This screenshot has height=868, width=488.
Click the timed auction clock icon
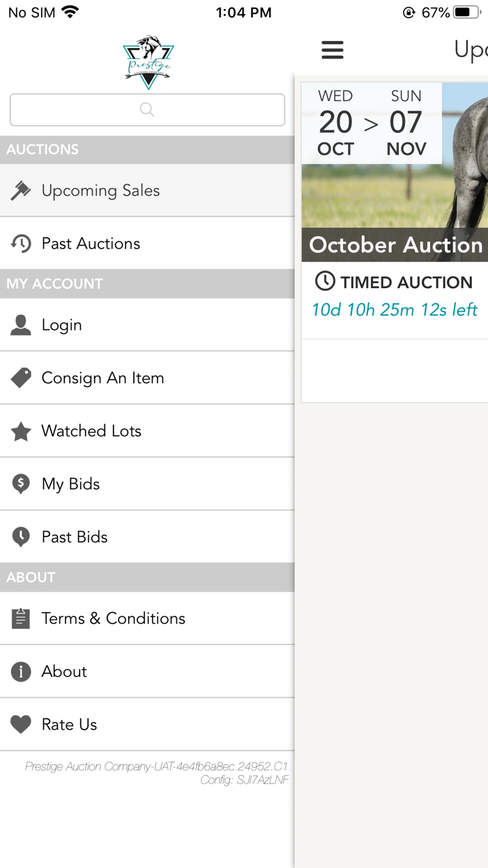[x=325, y=282]
